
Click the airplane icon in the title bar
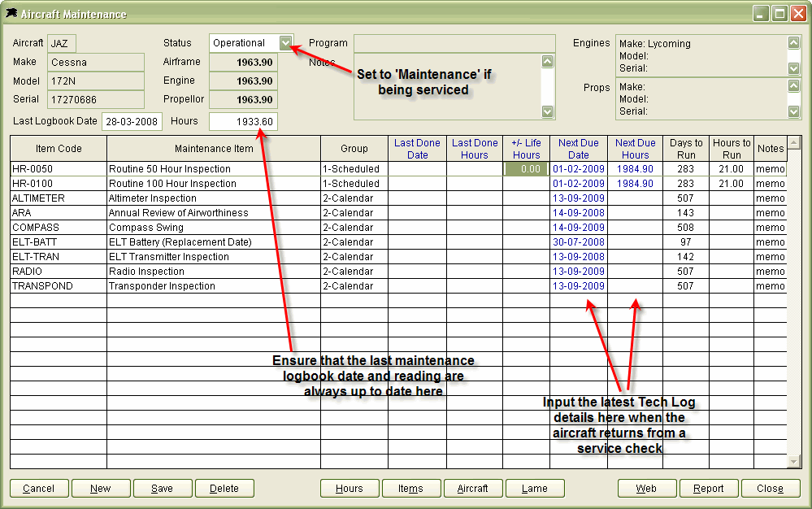12,14
